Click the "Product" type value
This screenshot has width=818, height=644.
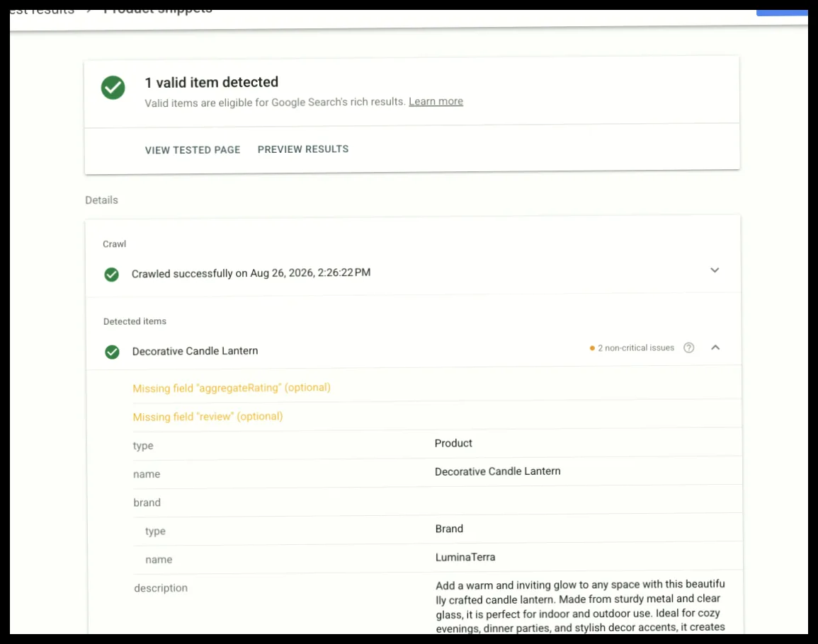point(453,443)
